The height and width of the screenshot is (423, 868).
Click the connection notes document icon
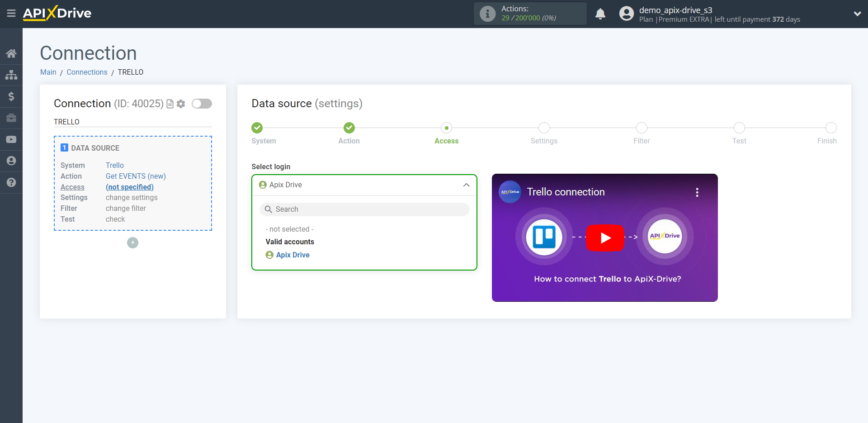tap(170, 104)
